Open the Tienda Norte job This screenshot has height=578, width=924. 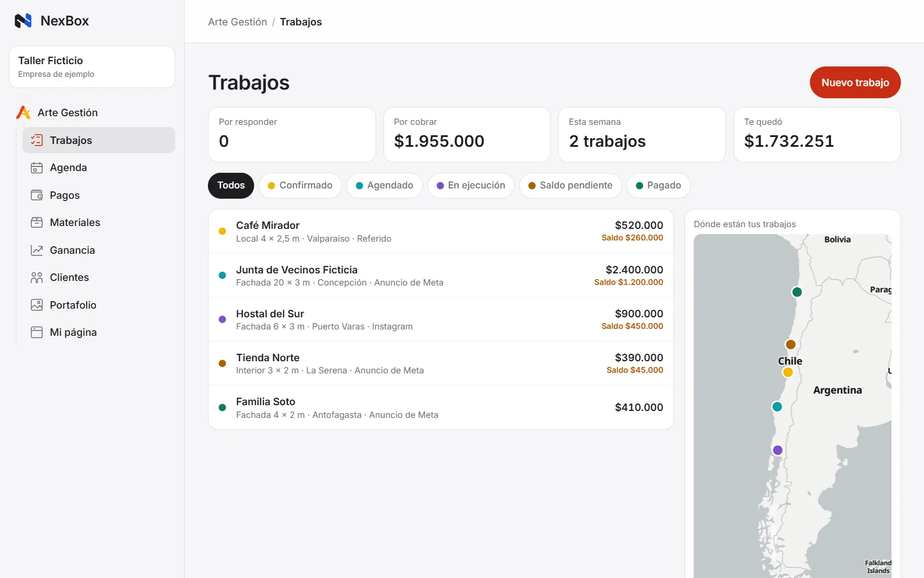[x=441, y=364]
